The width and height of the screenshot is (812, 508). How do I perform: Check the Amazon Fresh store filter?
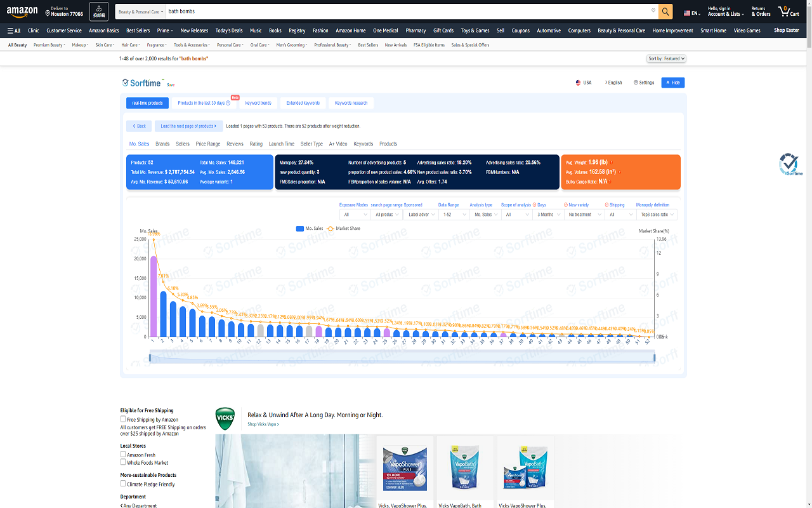tap(123, 455)
